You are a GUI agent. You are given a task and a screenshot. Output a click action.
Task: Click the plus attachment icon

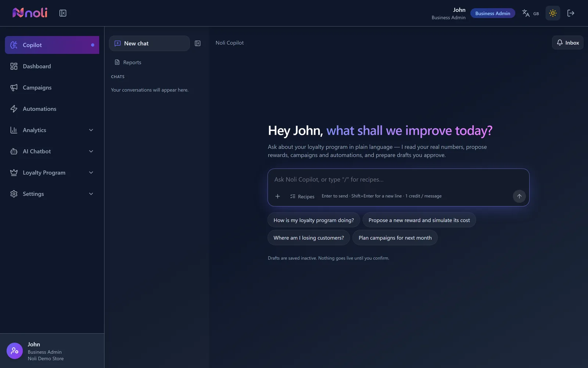(278, 197)
